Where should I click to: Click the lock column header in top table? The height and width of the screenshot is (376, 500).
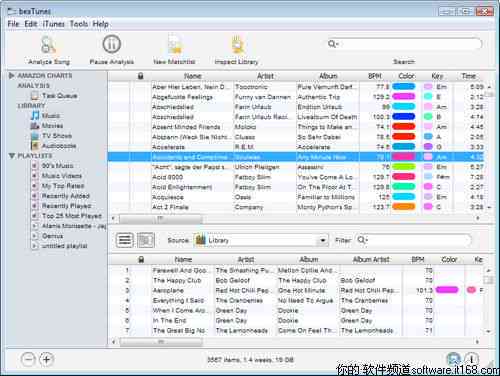click(x=141, y=76)
